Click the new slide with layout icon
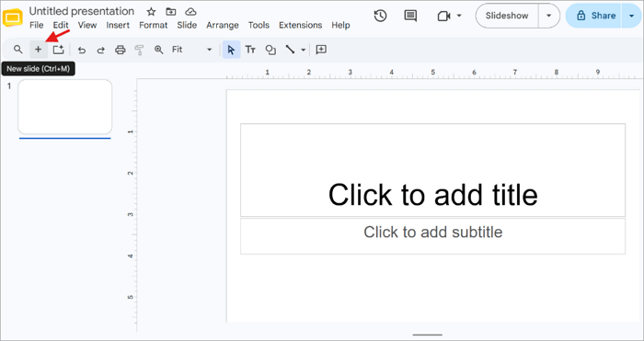The height and width of the screenshot is (341, 644). (58, 50)
